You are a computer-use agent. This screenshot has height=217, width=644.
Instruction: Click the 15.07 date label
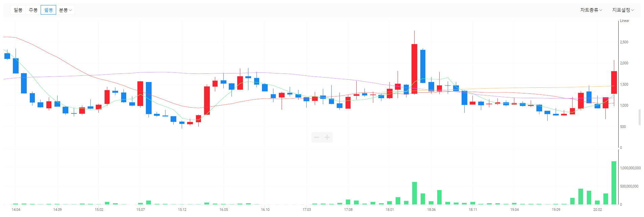tap(140, 210)
